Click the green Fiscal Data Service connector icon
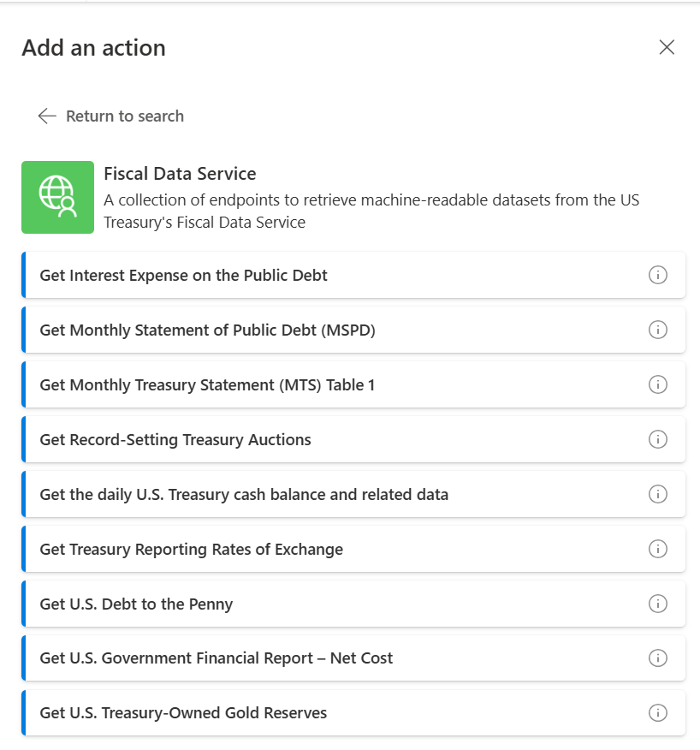This screenshot has width=700, height=750. (x=58, y=198)
